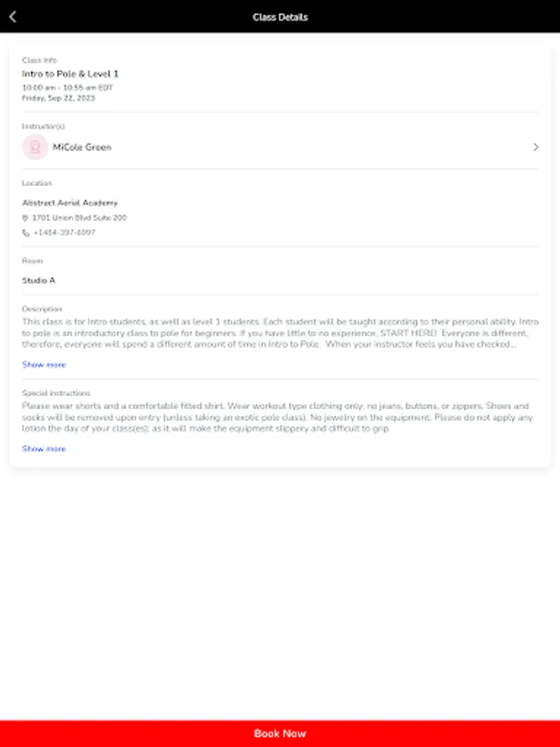Select the microphone-style avatar placeholder graphic
Image resolution: width=560 pixels, height=747 pixels.
34,147
